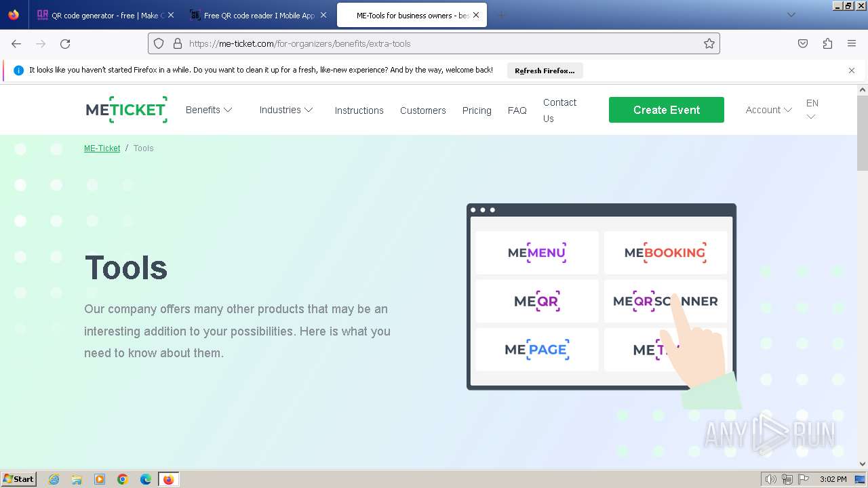Click the Refresh Firefox button
The image size is (868, 488).
pos(545,70)
